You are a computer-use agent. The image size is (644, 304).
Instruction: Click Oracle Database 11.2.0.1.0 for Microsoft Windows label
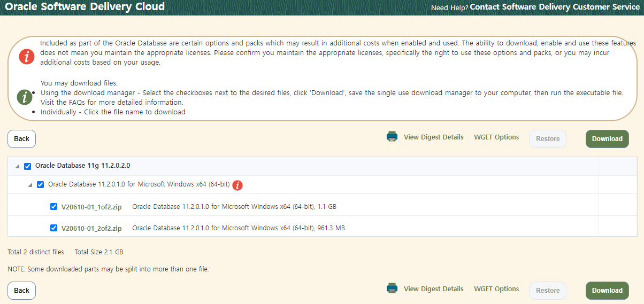coord(139,184)
